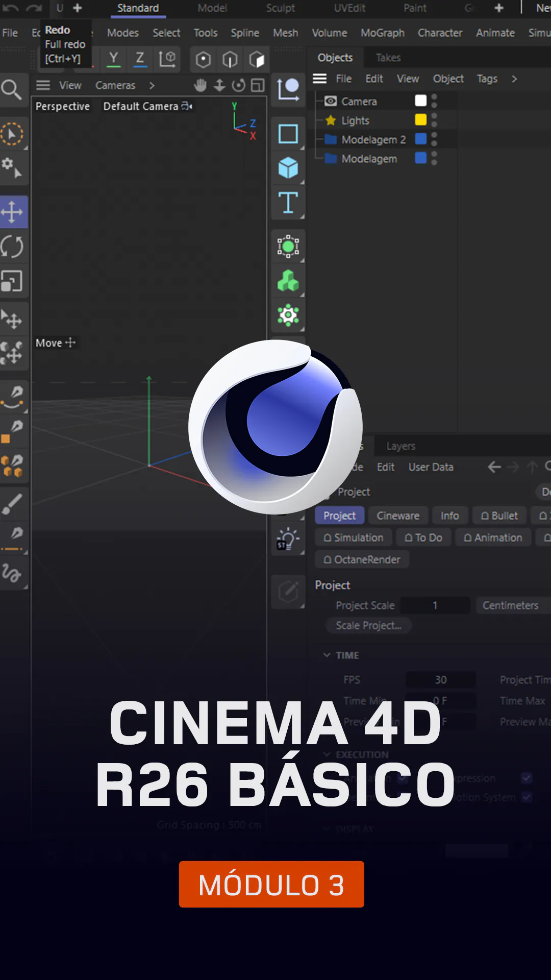Add a Text object icon

click(x=288, y=202)
